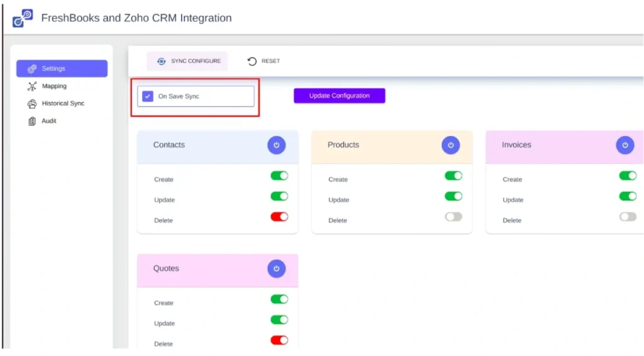
Task: Click the Mapping nodes icon in sidebar
Action: coord(32,86)
